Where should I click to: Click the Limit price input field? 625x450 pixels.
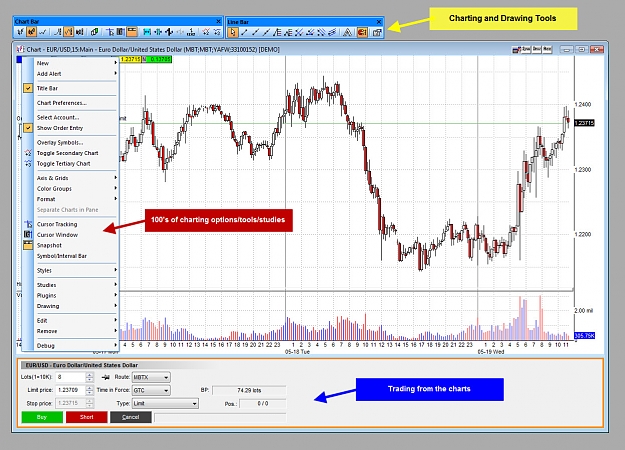coord(71,390)
